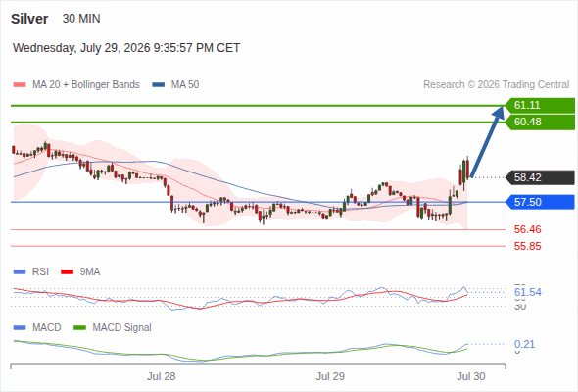Click the RSI legend color marker

point(20,272)
